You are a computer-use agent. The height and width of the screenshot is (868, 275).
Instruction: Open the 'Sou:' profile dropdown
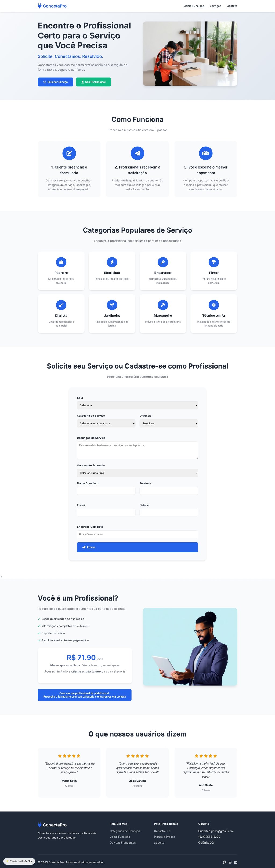137,405
